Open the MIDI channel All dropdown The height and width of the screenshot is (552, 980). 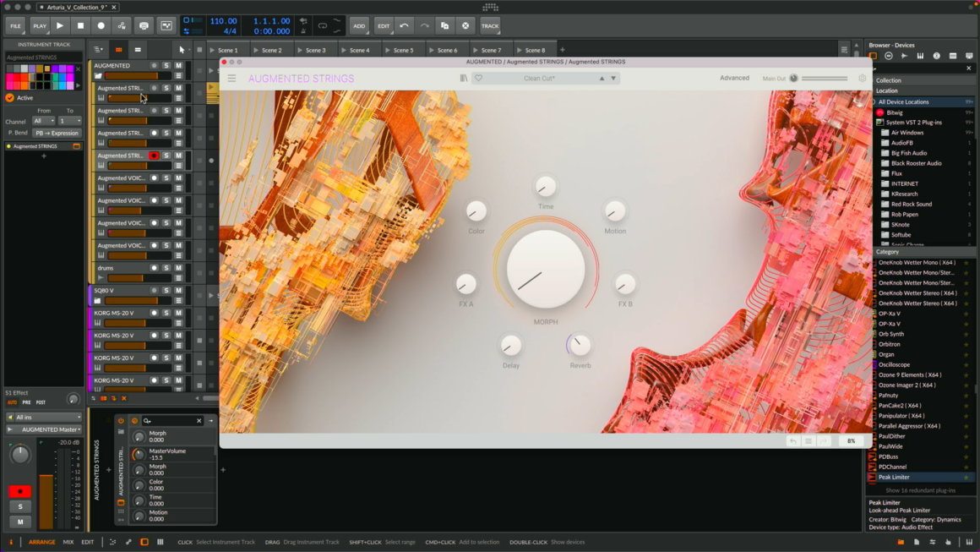pyautogui.click(x=43, y=121)
